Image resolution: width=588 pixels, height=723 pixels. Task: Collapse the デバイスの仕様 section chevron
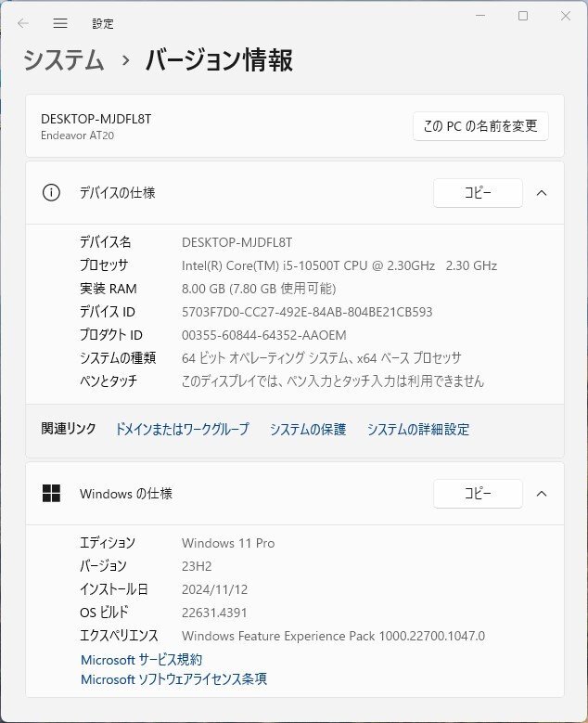pos(542,193)
